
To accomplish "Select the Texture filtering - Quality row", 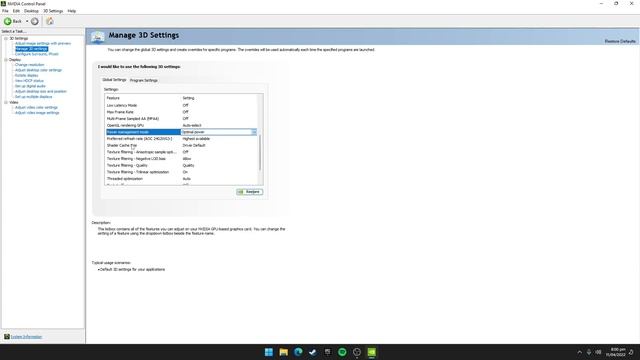I will pos(182,165).
